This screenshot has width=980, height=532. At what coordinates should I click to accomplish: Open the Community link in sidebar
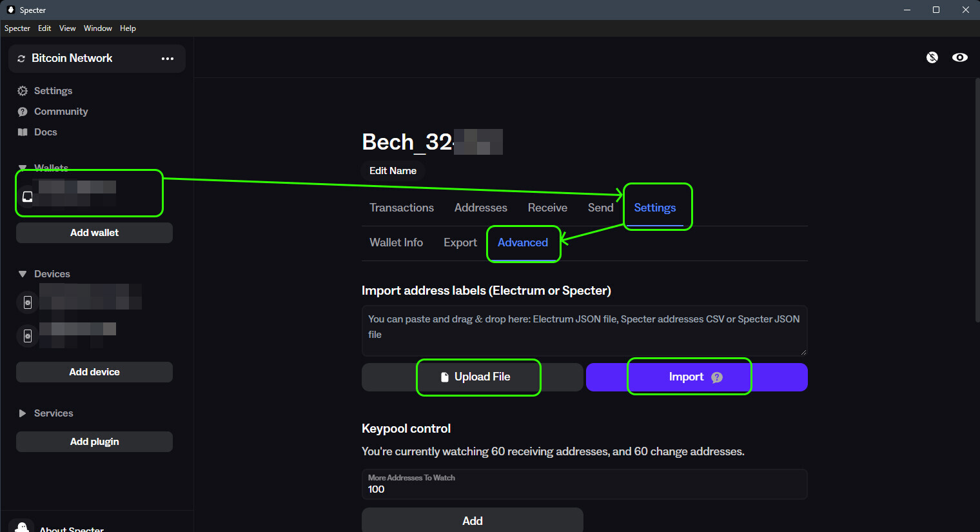click(61, 112)
